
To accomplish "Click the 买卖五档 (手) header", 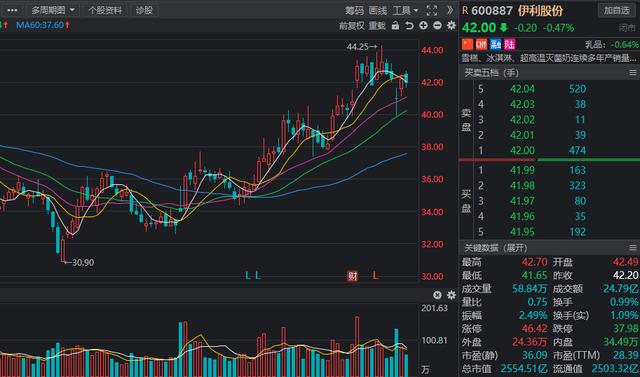I will (491, 73).
